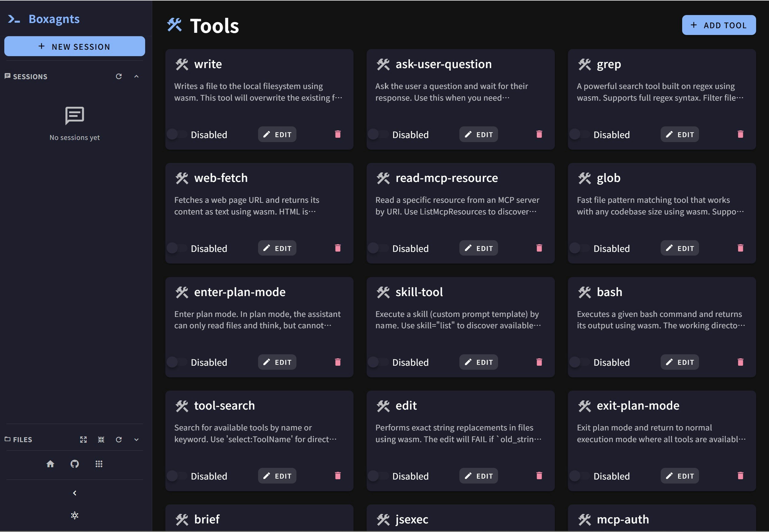Expand the Files section chevron
Viewport: 769px width, 532px height.
click(x=136, y=440)
